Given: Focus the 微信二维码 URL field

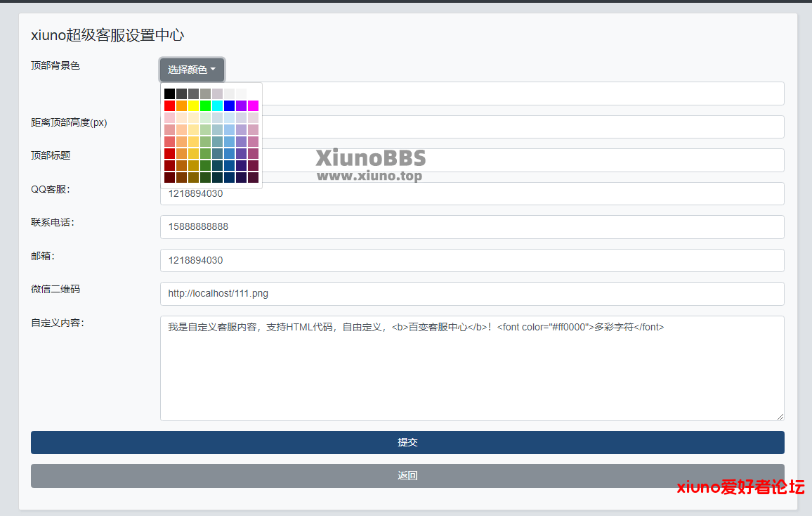Looking at the screenshot, I should pyautogui.click(x=472, y=294).
